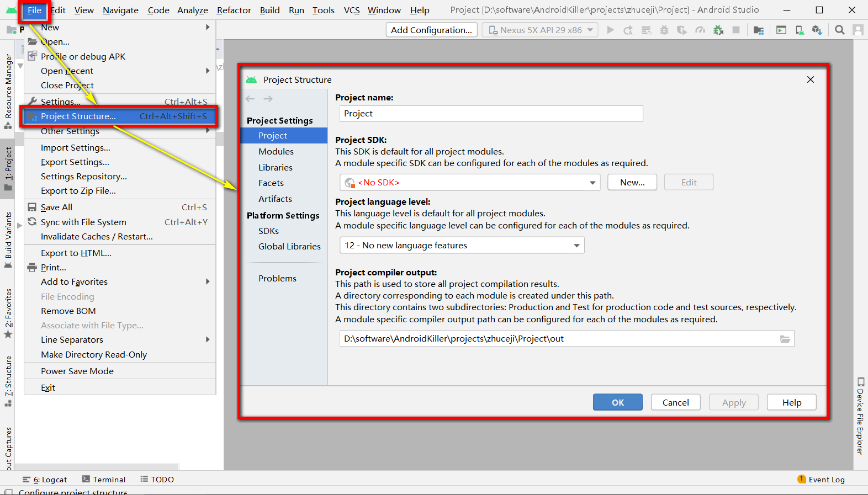Image resolution: width=868 pixels, height=495 pixels.
Task: Open the File menu
Action: [34, 10]
